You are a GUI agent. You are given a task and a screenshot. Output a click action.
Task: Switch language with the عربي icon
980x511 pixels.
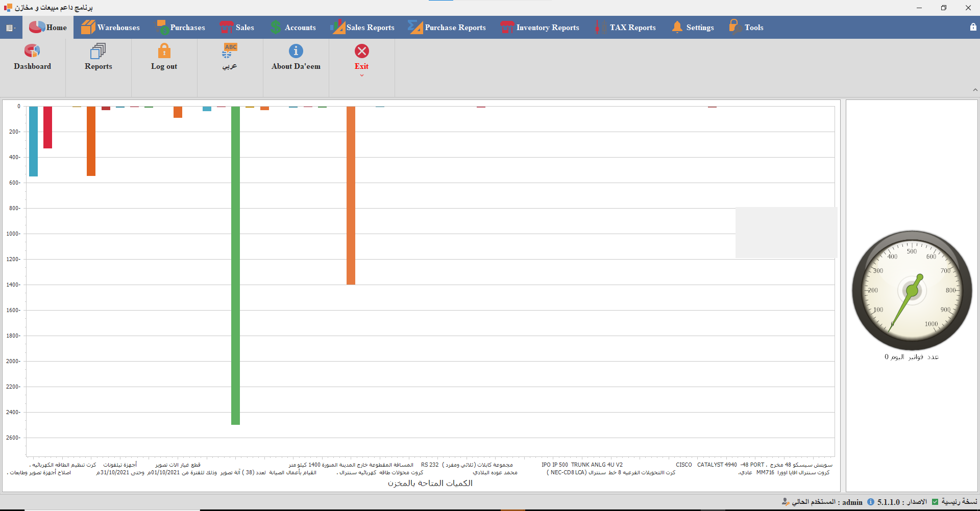click(230, 51)
